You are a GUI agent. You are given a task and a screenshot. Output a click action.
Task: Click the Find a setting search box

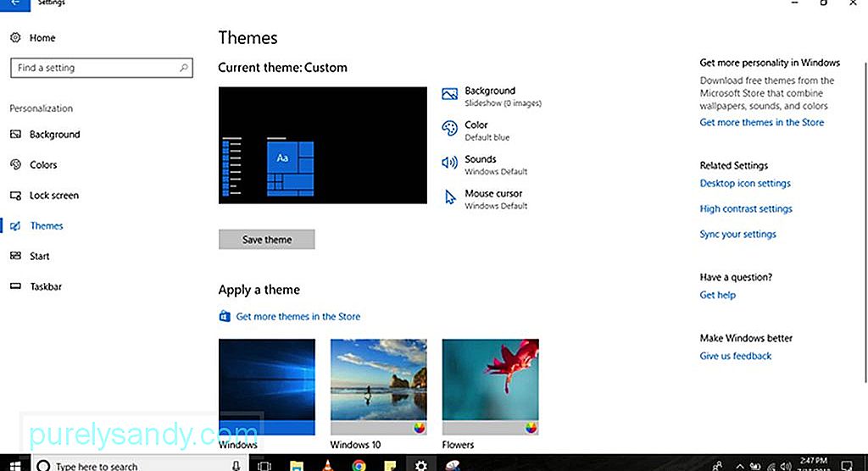(102, 68)
